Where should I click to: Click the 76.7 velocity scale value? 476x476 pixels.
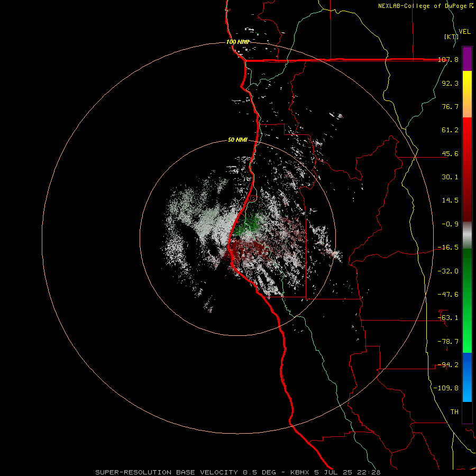point(450,106)
